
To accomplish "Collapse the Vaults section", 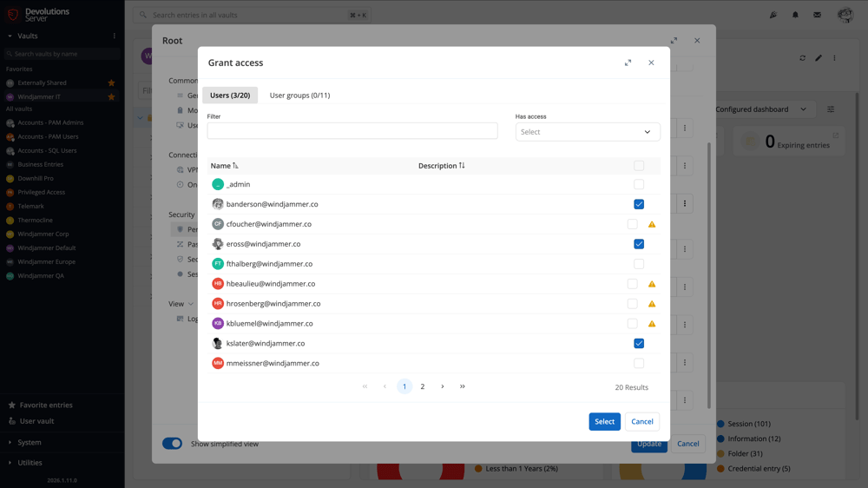I will (x=10, y=36).
